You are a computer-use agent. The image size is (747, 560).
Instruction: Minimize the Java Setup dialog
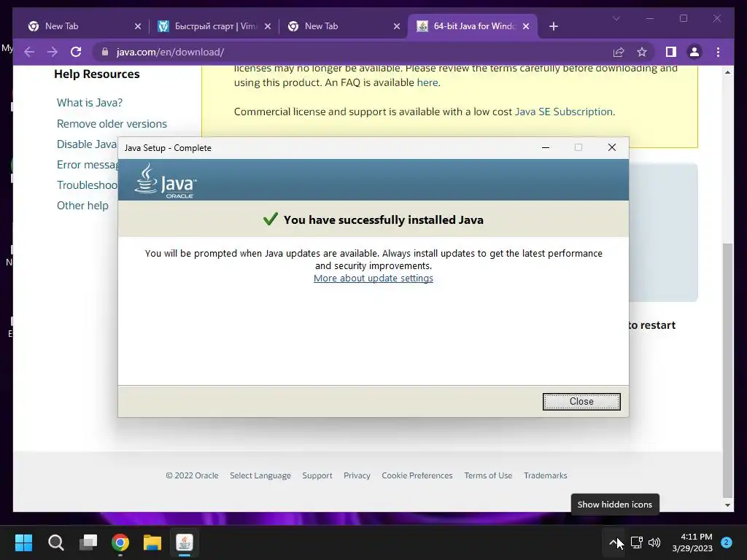(x=546, y=147)
